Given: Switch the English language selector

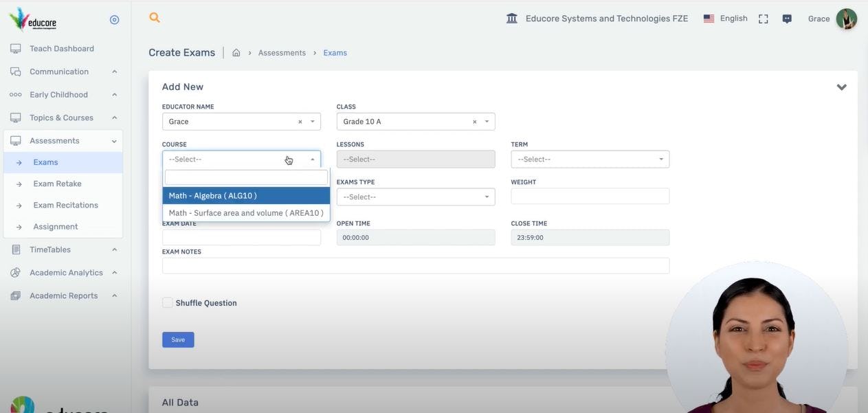Looking at the screenshot, I should pyautogui.click(x=733, y=19).
